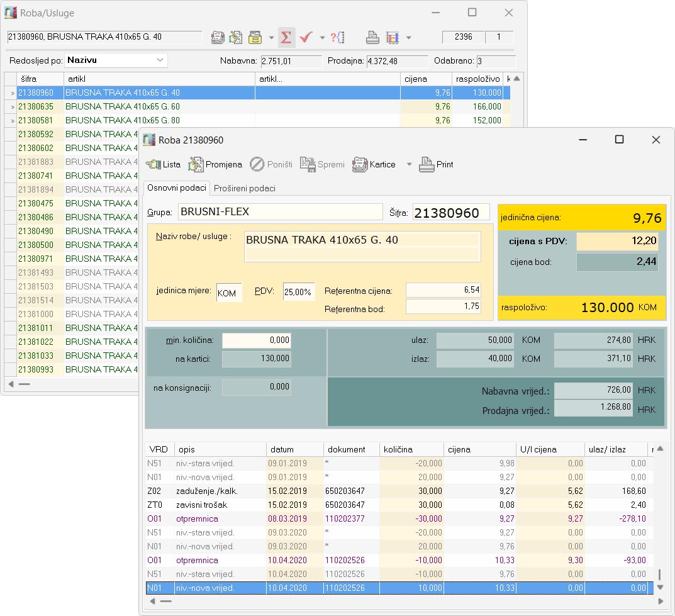The height and width of the screenshot is (616, 675).
Task: Select row BRUSNA TRAKA 410x65 G. 60
Action: click(x=122, y=106)
